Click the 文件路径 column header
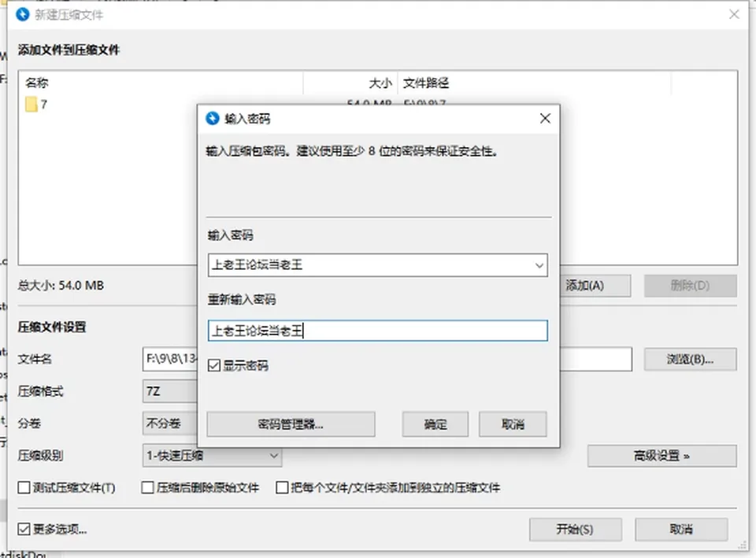The height and width of the screenshot is (558, 756). click(x=534, y=83)
